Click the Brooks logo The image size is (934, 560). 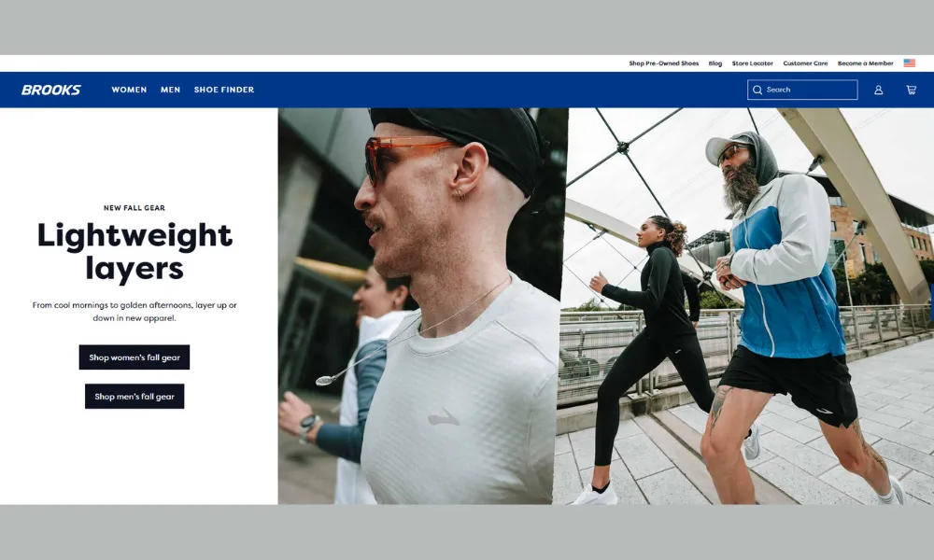pos(51,90)
